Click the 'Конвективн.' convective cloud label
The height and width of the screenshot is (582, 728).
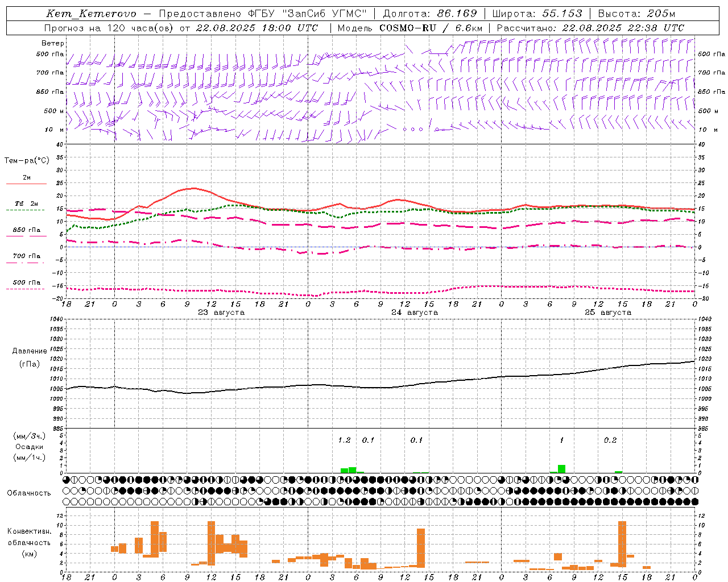click(30, 531)
